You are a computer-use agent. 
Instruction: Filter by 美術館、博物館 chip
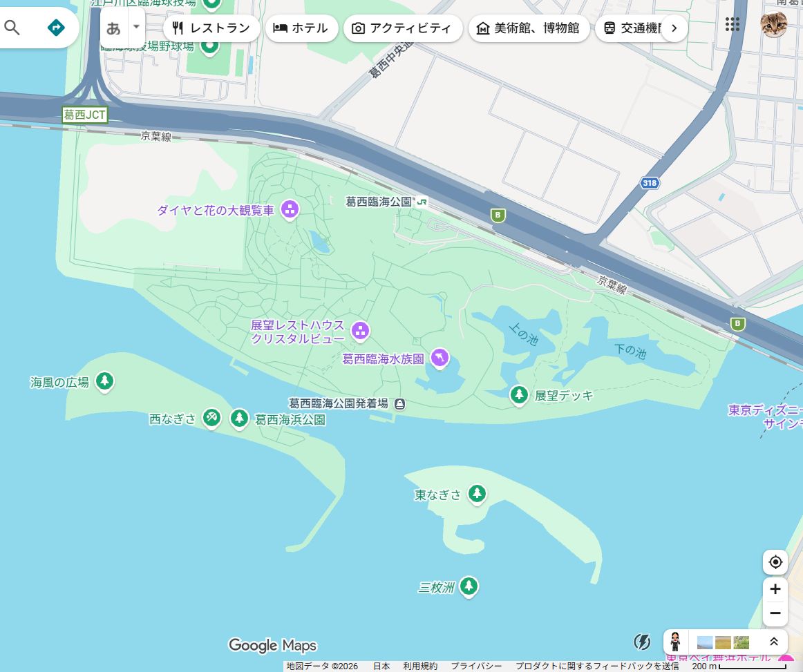coord(529,28)
